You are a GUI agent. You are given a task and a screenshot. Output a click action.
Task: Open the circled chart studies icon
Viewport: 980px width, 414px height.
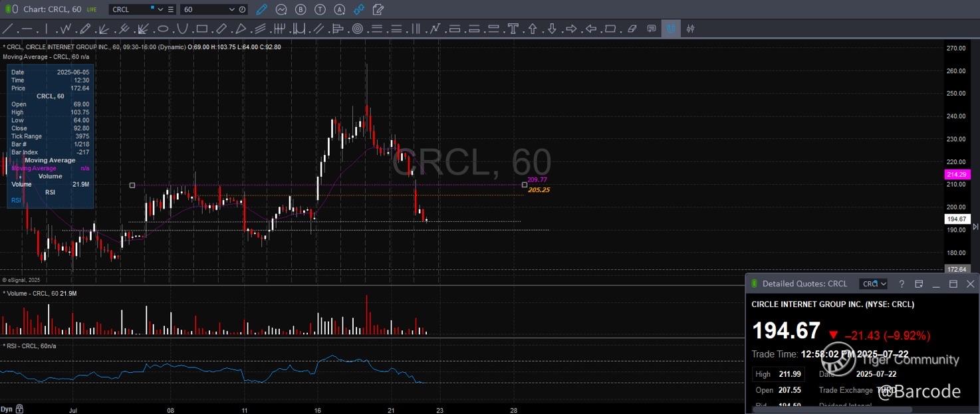[281, 9]
